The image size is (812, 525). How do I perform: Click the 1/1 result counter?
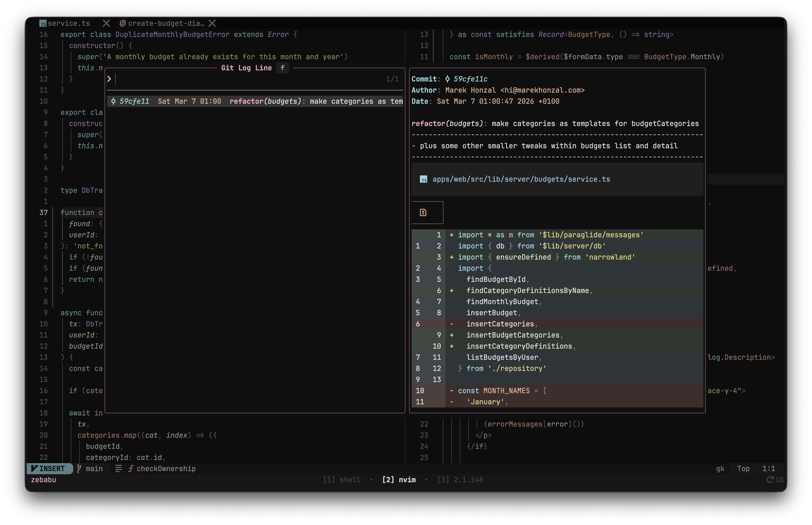pyautogui.click(x=392, y=79)
